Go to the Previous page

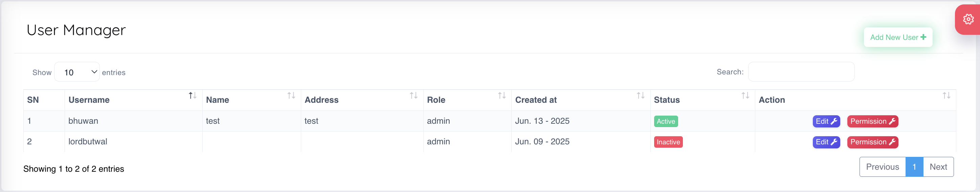882,167
